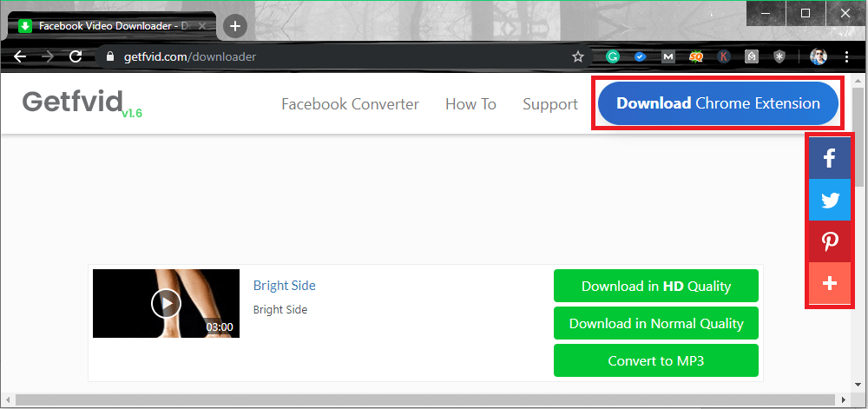This screenshot has height=409, width=868.
Task: Go back to the previous page
Action: 20,56
